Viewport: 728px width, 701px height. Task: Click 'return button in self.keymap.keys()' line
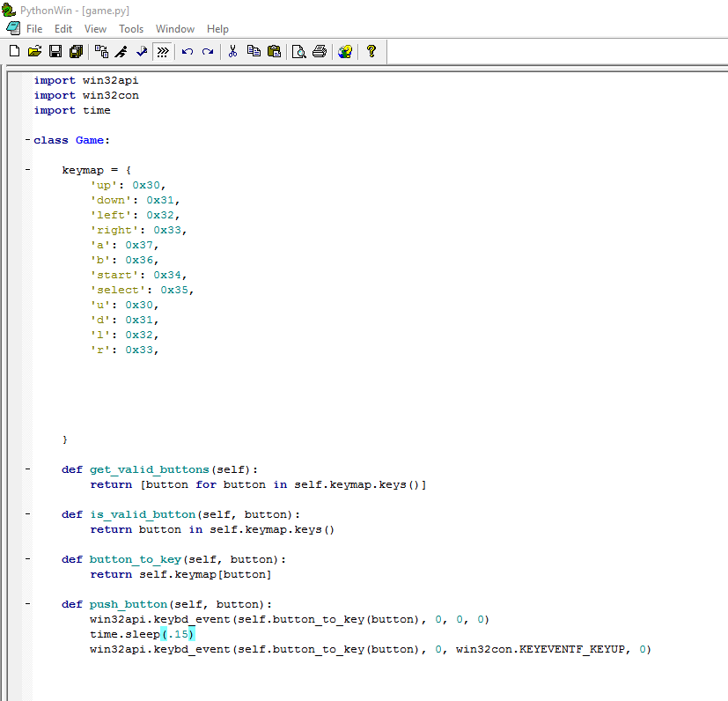(x=212, y=529)
